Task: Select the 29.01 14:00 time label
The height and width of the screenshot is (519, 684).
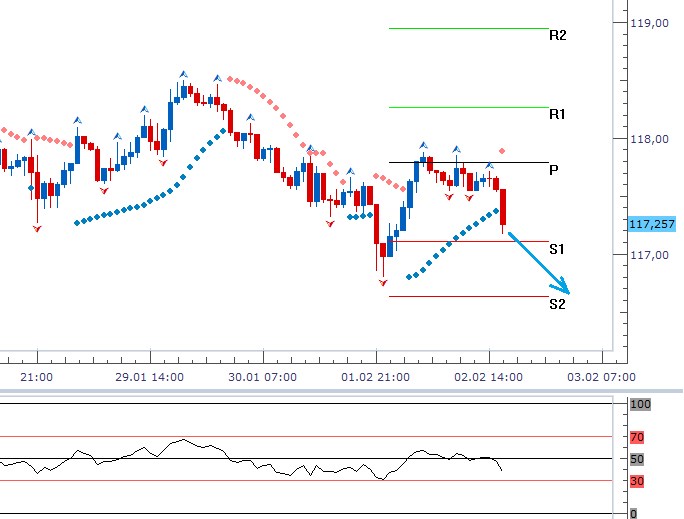Action: point(149,378)
